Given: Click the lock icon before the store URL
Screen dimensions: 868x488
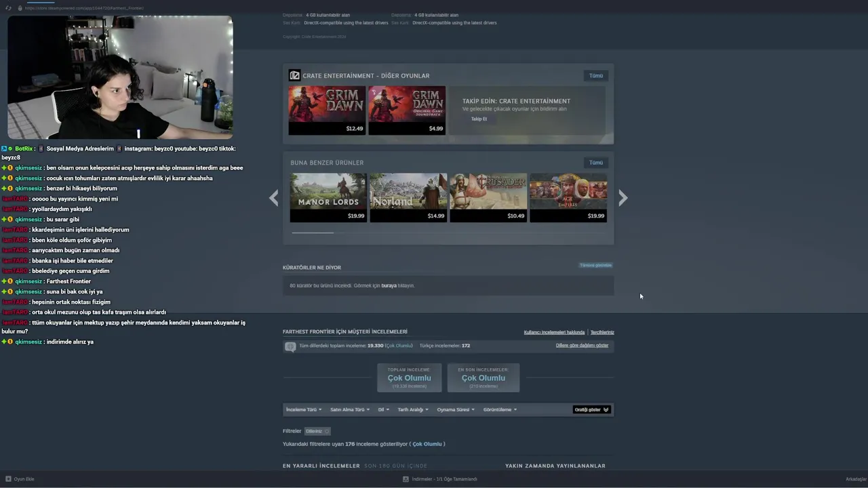Looking at the screenshot, I should pos(20,8).
